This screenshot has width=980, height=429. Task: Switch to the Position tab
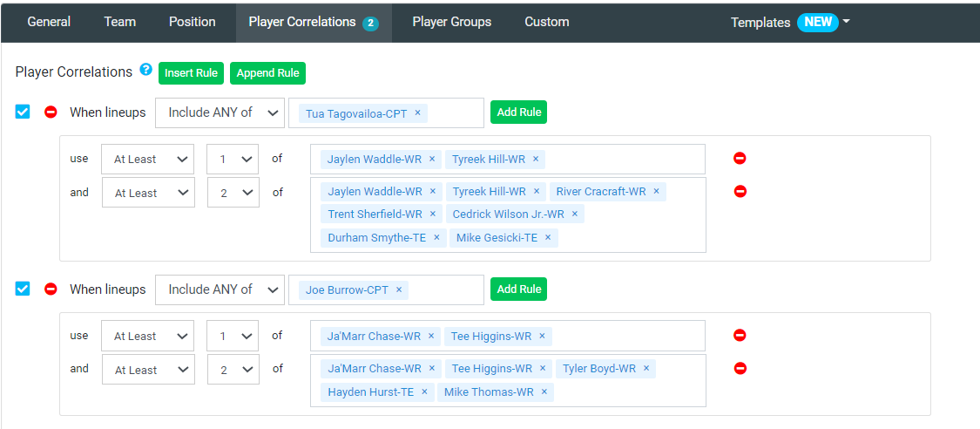click(x=192, y=22)
